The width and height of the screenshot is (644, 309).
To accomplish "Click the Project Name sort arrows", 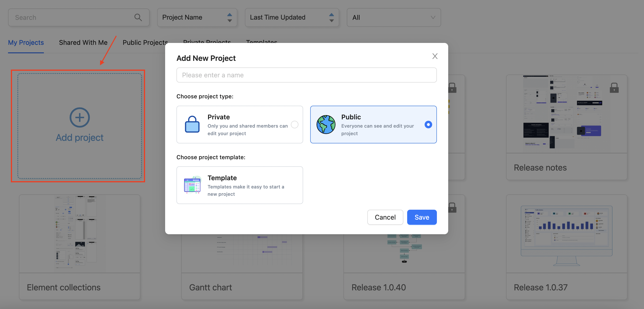I will click(x=230, y=17).
